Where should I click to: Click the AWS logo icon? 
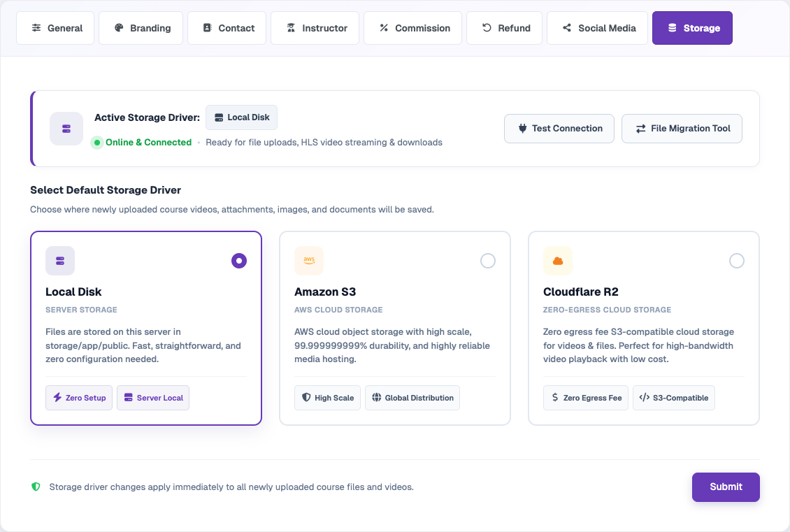[309, 261]
